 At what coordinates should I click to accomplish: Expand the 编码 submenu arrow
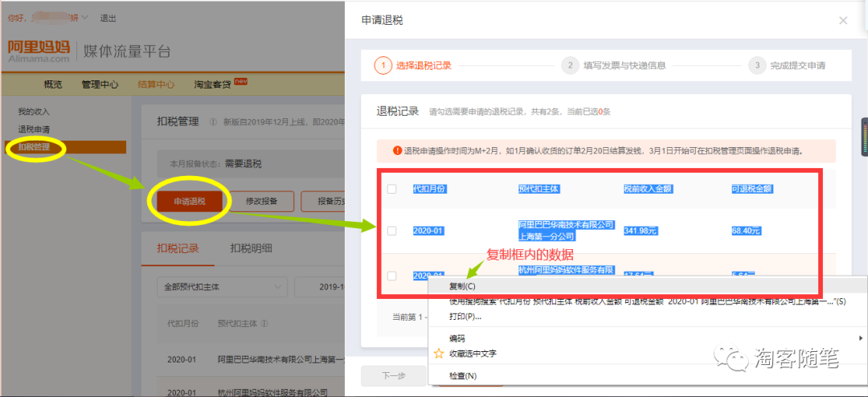pos(861,338)
